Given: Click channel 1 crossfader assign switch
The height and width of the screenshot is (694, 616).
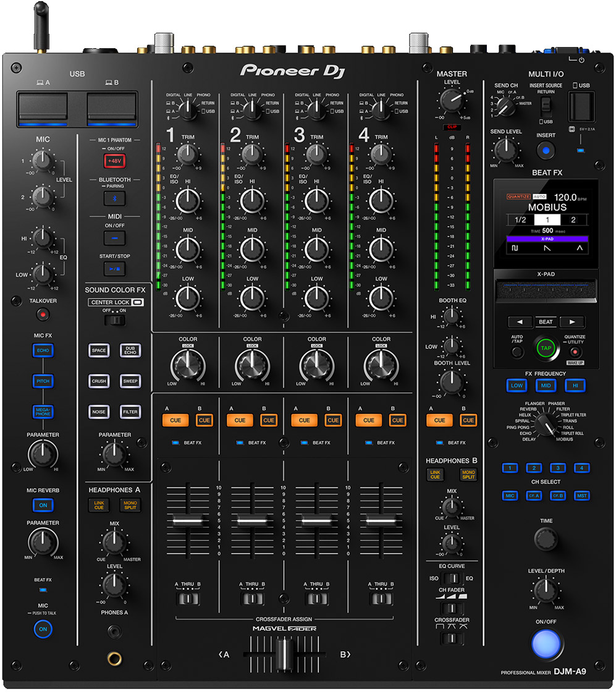Looking at the screenshot, I should [188, 599].
